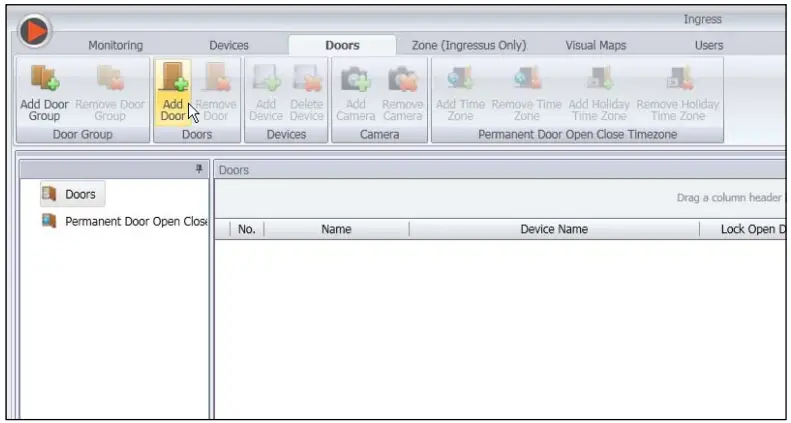Switch to Zone (Ingressus Only) tab
This screenshot has width=791, height=423.
click(x=469, y=45)
